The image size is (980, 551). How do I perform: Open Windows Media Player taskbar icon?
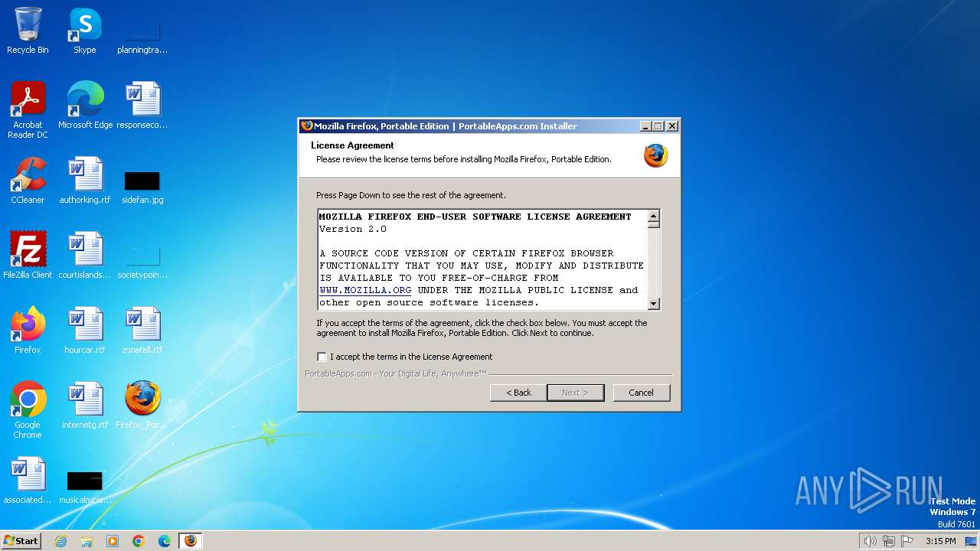click(113, 541)
